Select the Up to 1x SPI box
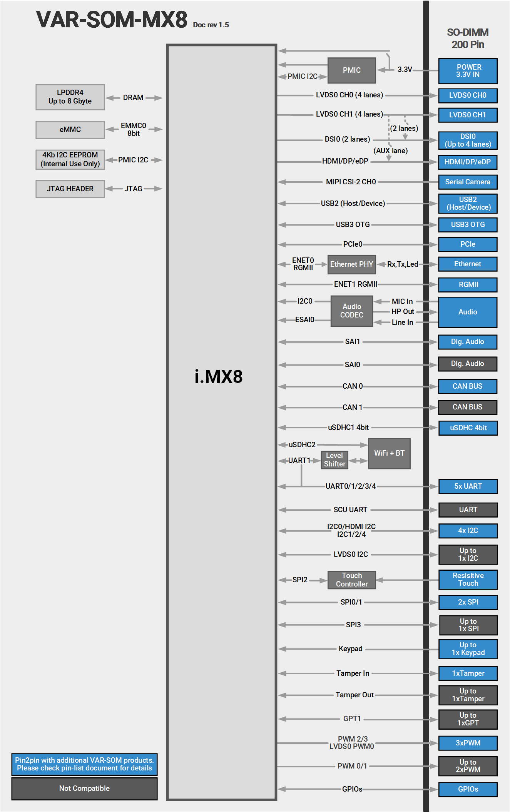Screen dimensions: 510x812 (x=468, y=625)
